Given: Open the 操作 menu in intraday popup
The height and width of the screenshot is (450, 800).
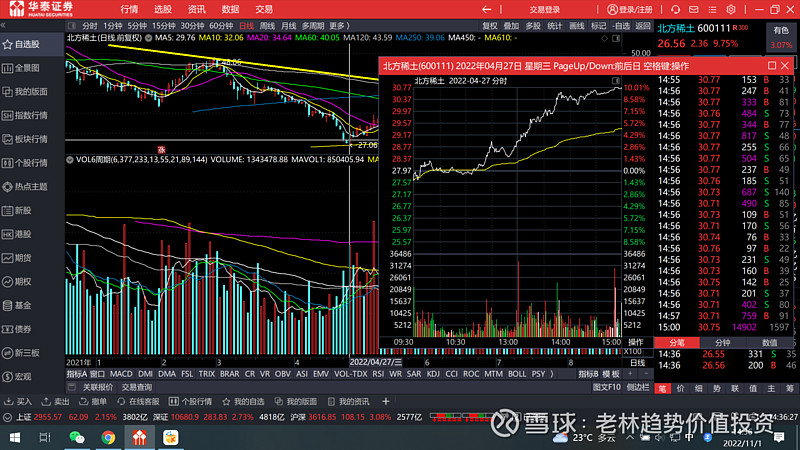Looking at the screenshot, I should click(635, 341).
